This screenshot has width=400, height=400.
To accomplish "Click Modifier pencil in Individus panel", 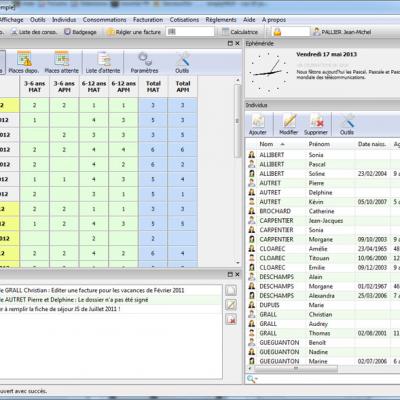I will [x=289, y=124].
